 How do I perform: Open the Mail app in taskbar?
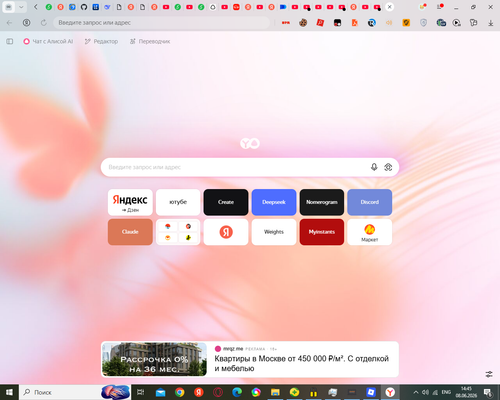pos(160,392)
